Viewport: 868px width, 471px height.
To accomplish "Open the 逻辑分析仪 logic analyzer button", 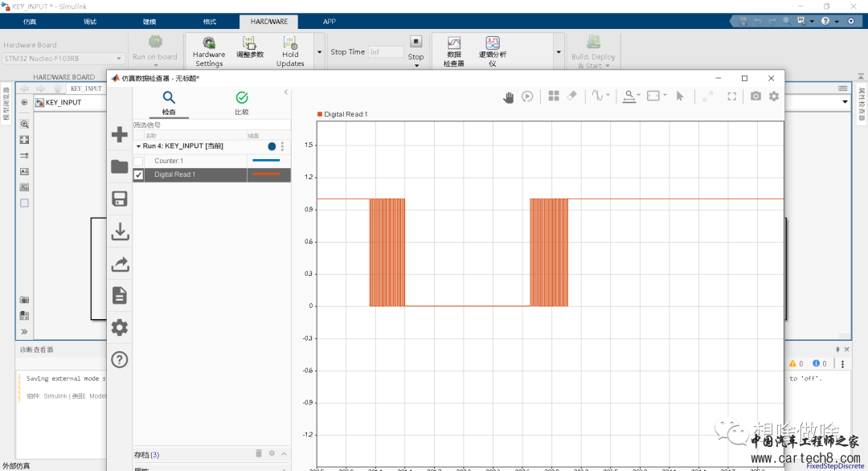I will (x=493, y=51).
